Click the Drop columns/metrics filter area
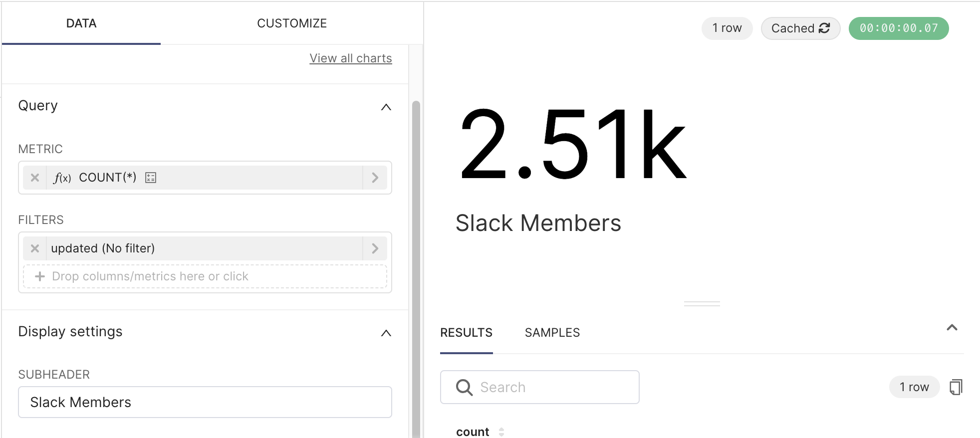 tap(205, 276)
